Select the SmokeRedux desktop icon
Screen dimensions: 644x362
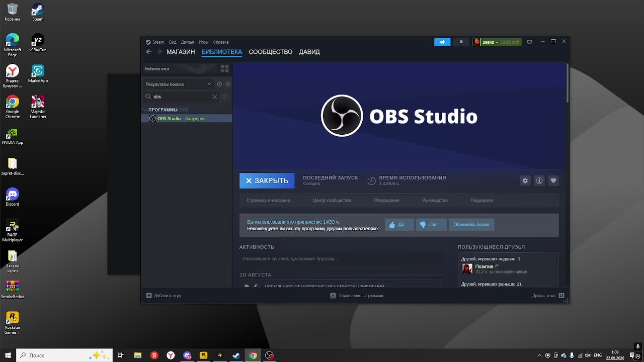[x=12, y=290]
